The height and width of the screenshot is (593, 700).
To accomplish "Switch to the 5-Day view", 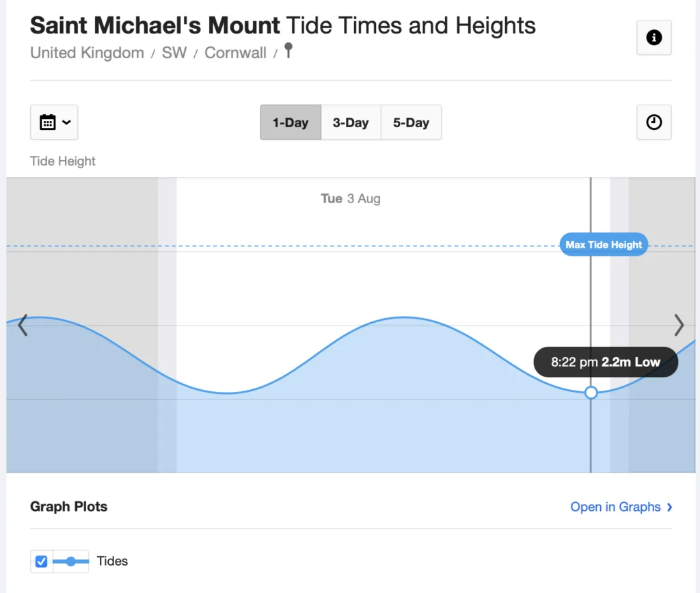I will [411, 123].
